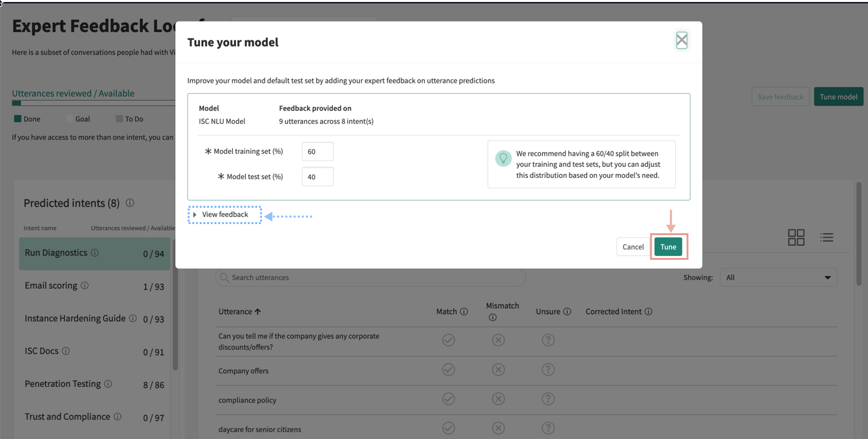
Task: Click info icon next to Trust and Compliance
Action: pos(117,417)
